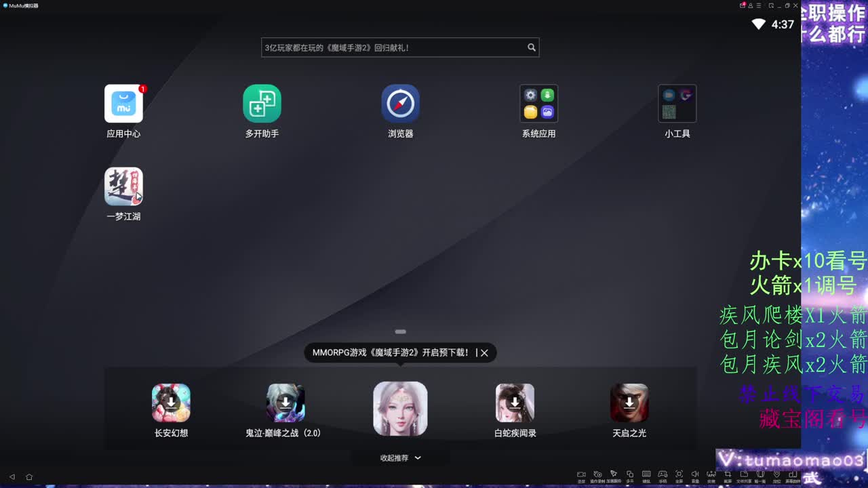Tap the Android back triangle button
Screen dimensions: 868x488
(x=12, y=477)
